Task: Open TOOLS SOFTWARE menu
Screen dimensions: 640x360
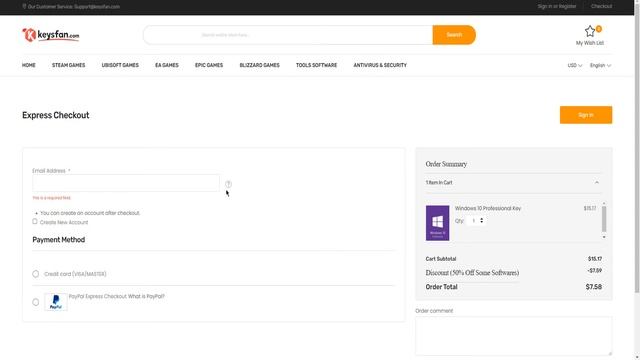Action: (x=316, y=65)
